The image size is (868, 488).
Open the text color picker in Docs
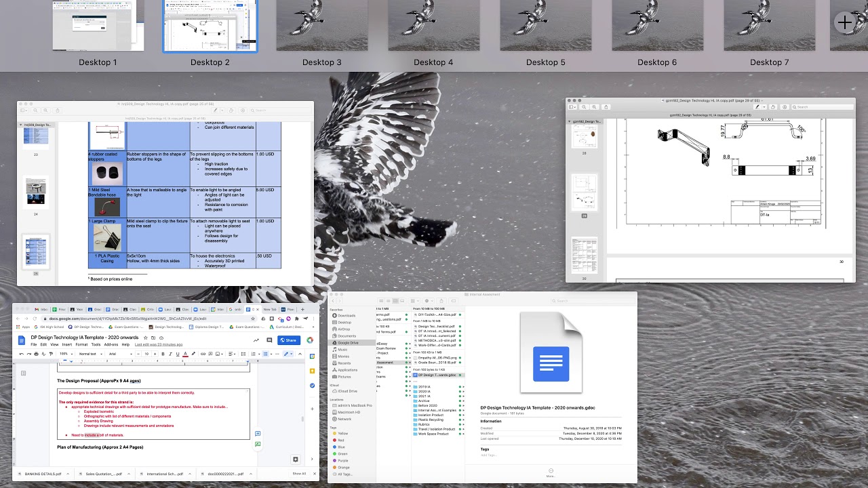pos(185,354)
